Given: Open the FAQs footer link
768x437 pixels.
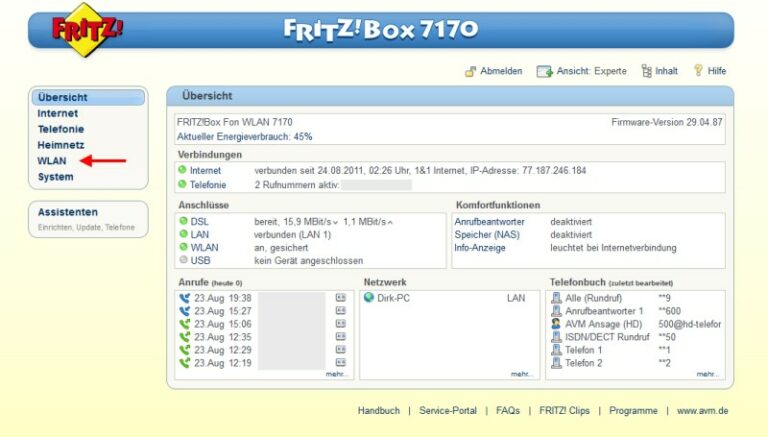Looking at the screenshot, I should (x=508, y=411).
